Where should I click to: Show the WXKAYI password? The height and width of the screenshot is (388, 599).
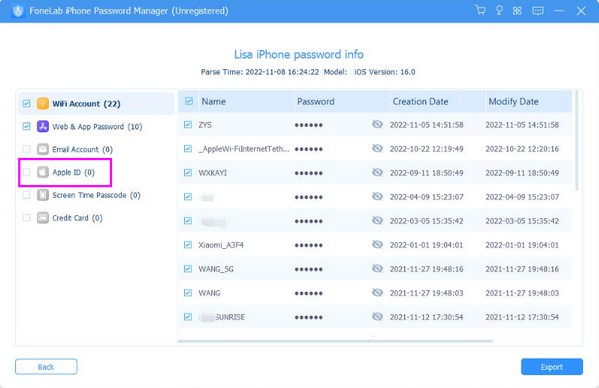pos(377,173)
